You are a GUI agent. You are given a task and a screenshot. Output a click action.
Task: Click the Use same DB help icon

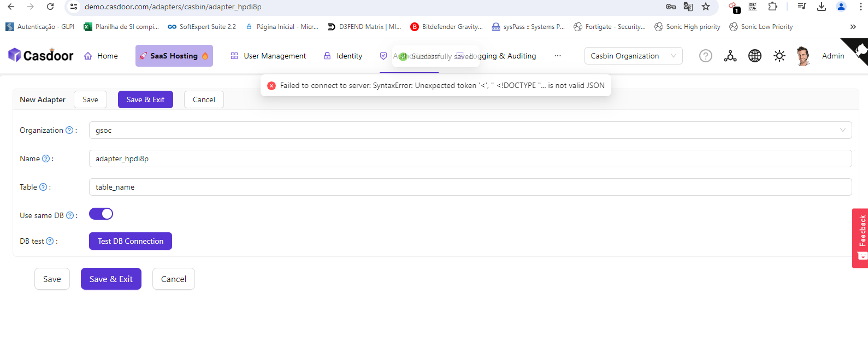70,215
